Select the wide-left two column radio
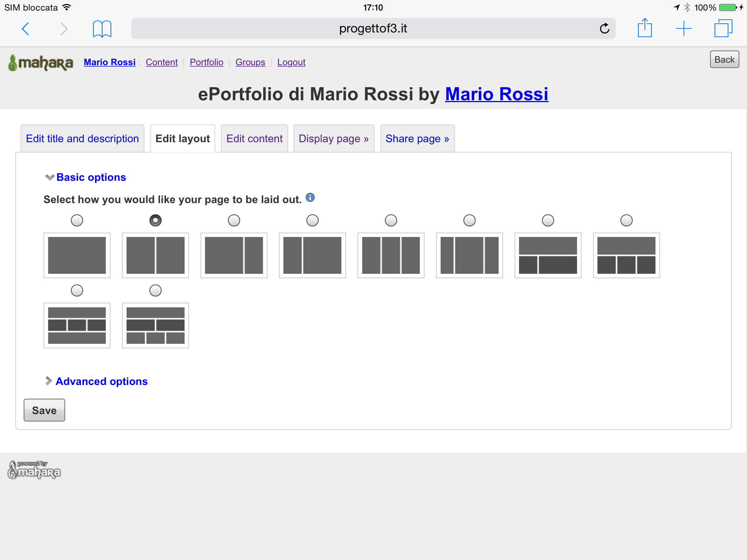Screen dimensions: 747x560 click(x=234, y=220)
